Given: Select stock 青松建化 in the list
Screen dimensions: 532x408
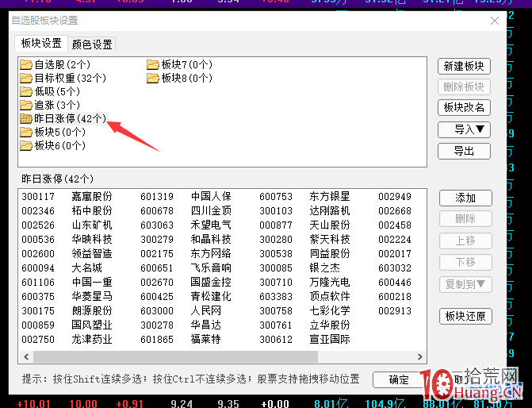Looking at the screenshot, I should coord(211,296).
